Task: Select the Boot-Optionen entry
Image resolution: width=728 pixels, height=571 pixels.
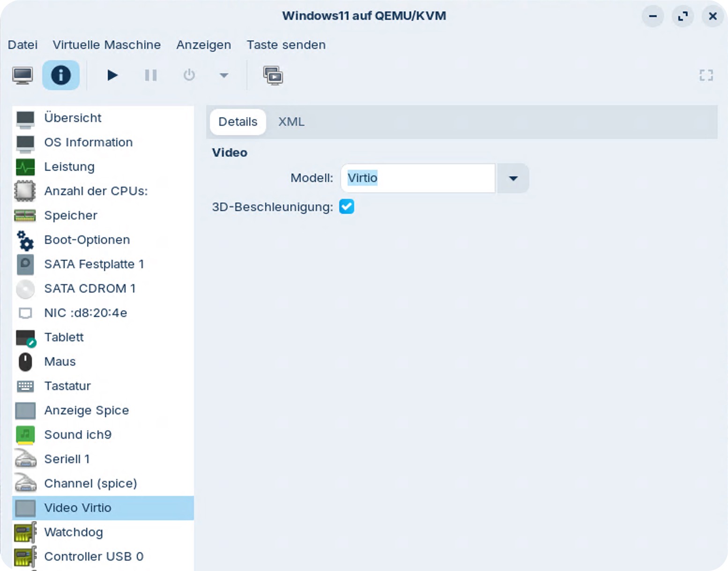Action: click(x=87, y=240)
